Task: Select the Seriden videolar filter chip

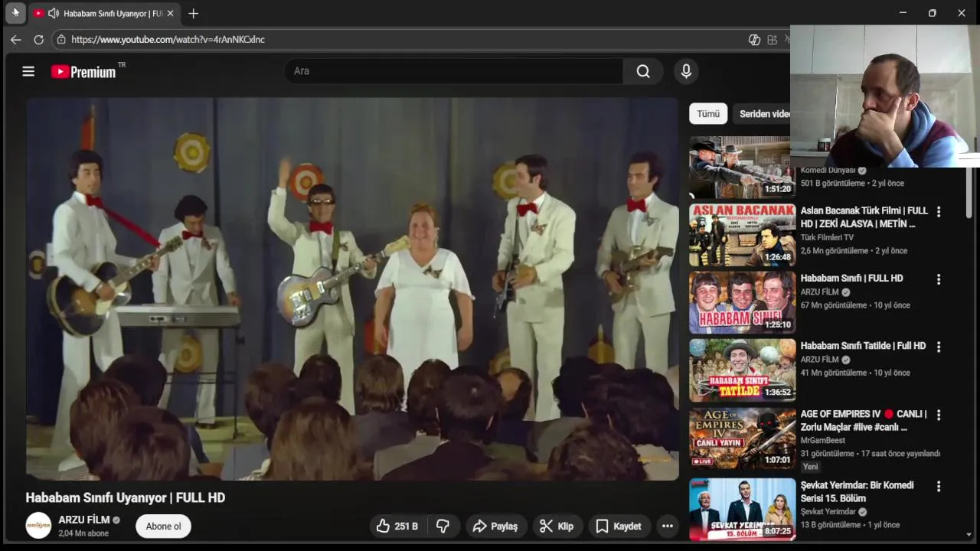Action: coord(762,113)
